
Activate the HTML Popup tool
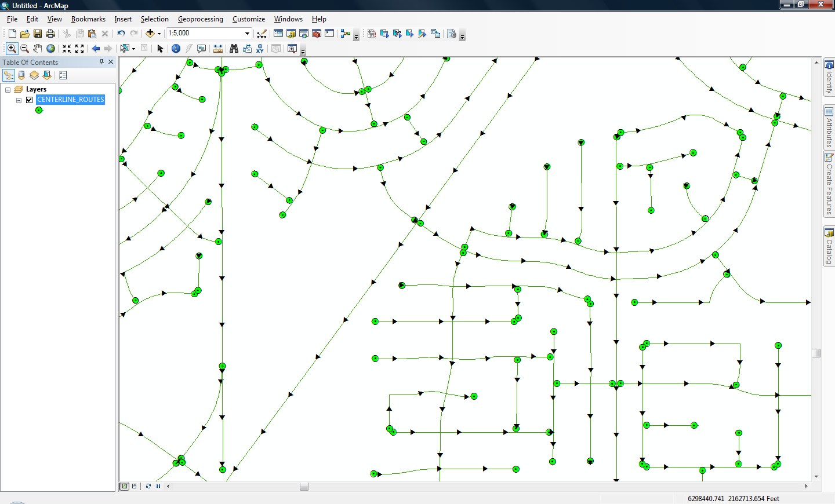201,49
